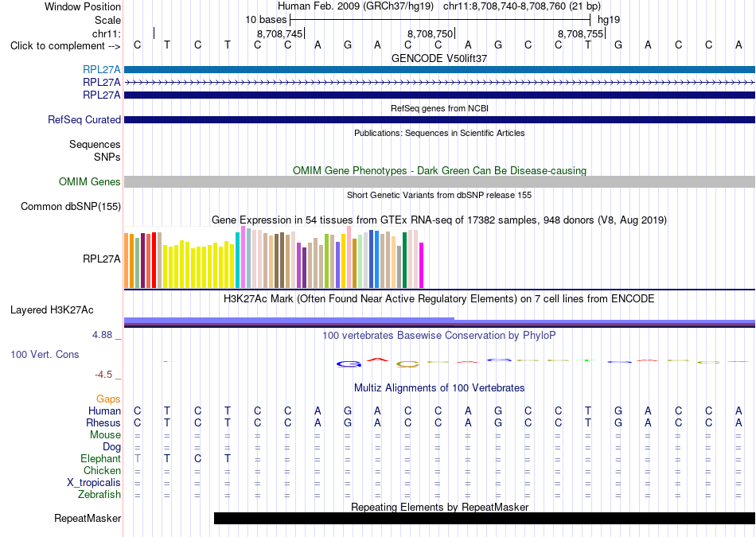Click the 8,708,755 position tick label
This screenshot has width=756, height=537.
click(x=580, y=33)
